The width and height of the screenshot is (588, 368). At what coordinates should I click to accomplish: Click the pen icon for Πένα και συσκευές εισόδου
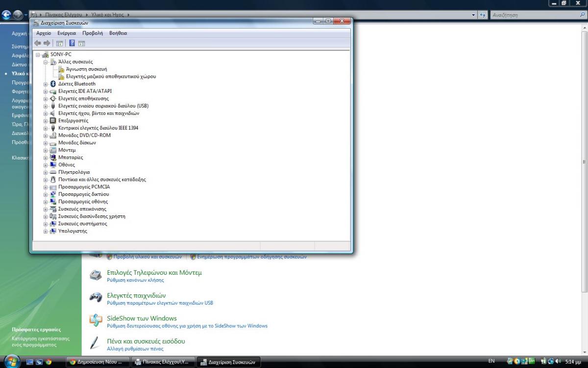[96, 343]
